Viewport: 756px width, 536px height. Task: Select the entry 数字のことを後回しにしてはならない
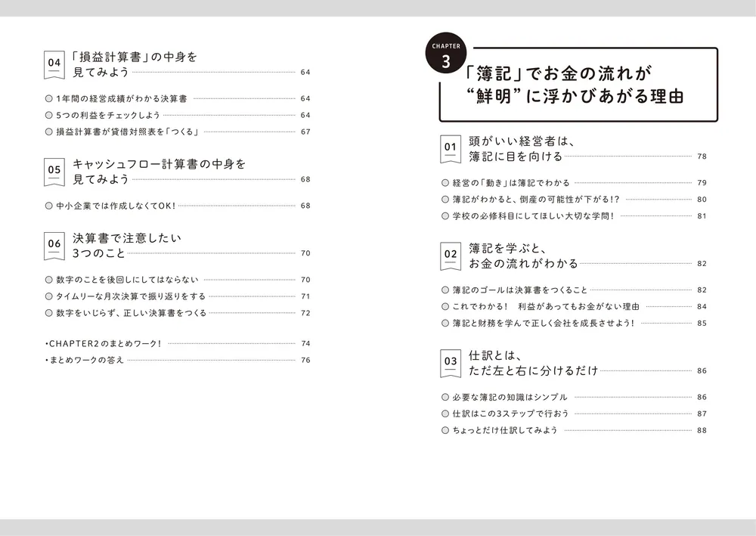point(127,280)
